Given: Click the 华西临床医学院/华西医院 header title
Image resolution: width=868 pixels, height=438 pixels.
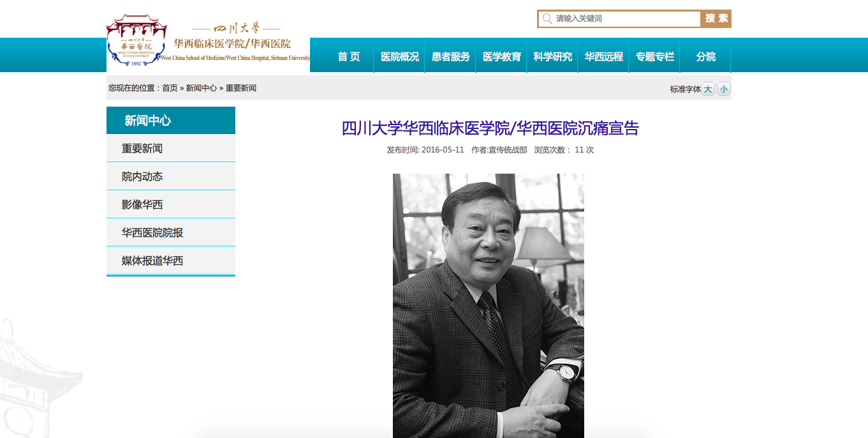Looking at the screenshot, I should [232, 43].
